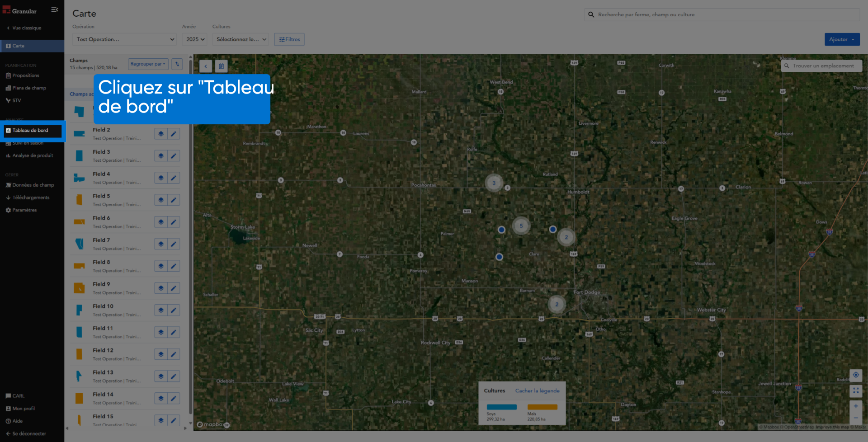Screen dimensions: 868x442
Task: Edit Field 13 pencil icon
Action: 174,376
